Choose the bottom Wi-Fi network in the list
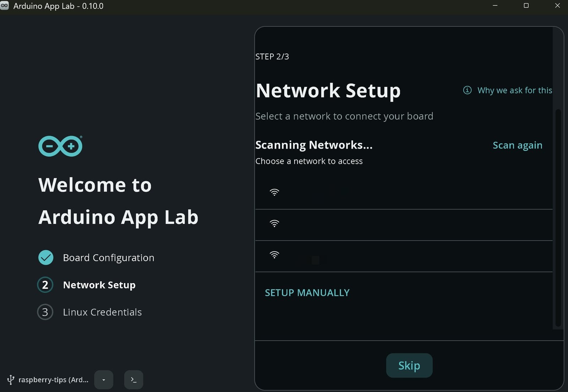Viewport: 568px width, 392px height. (x=404, y=256)
